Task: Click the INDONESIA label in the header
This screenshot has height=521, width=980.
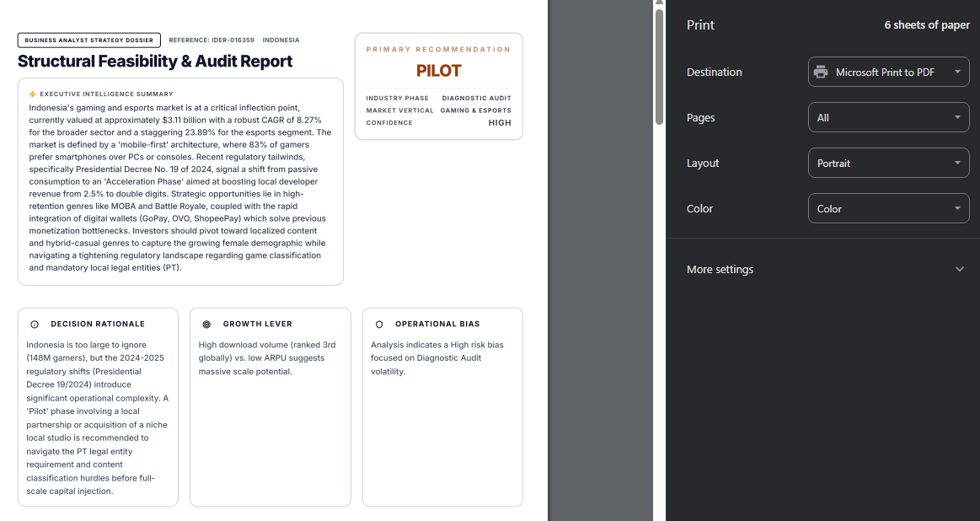Action: click(x=281, y=40)
